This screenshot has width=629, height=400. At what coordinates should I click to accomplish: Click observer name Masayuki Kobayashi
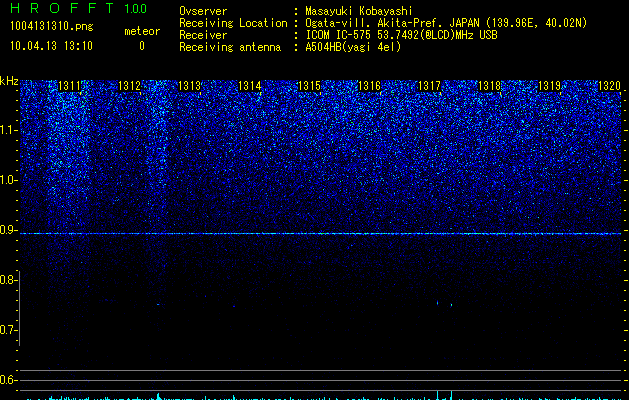(x=359, y=11)
